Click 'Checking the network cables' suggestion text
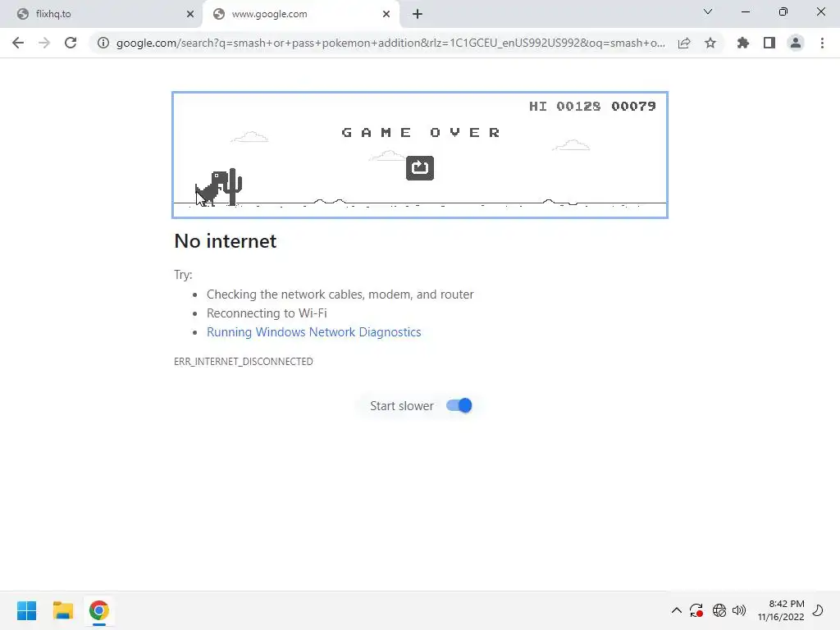 tap(340, 294)
